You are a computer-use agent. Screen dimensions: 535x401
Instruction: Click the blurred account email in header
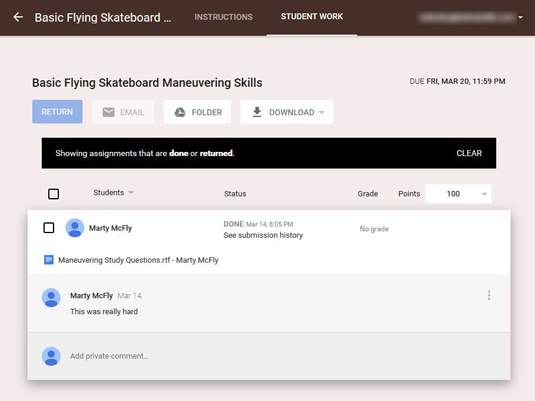point(467,17)
